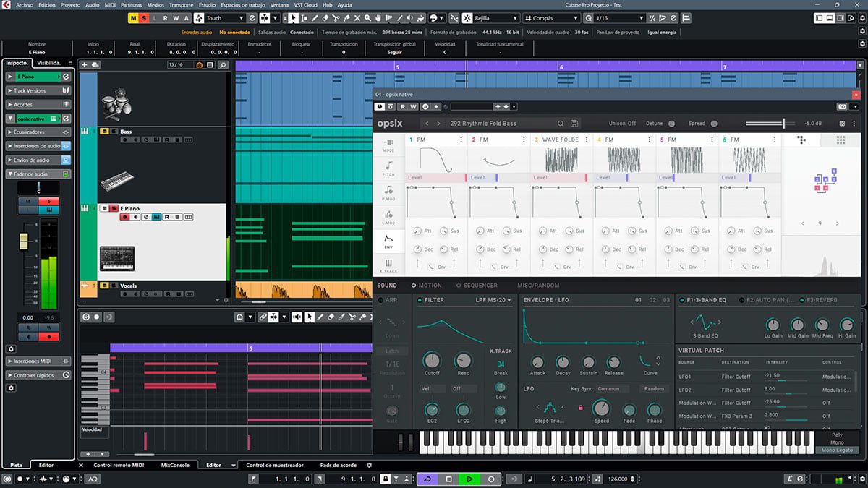Click the Random LFO button in opsix

(x=654, y=388)
